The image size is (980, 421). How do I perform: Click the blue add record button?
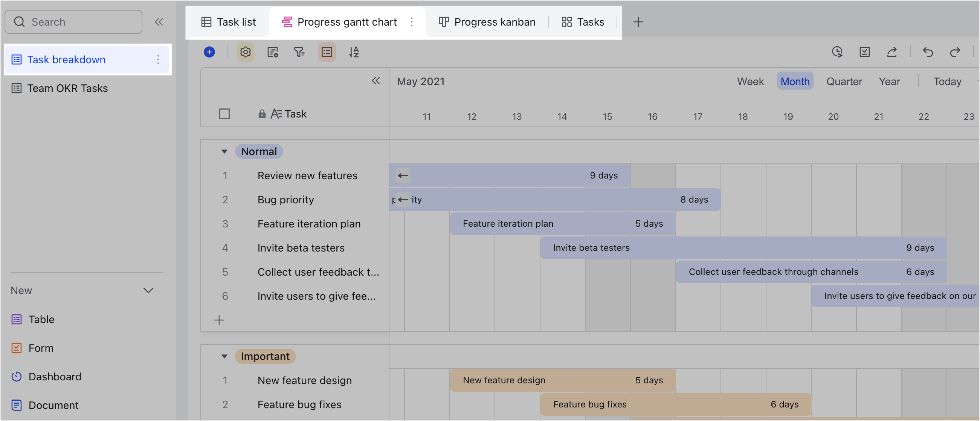209,52
